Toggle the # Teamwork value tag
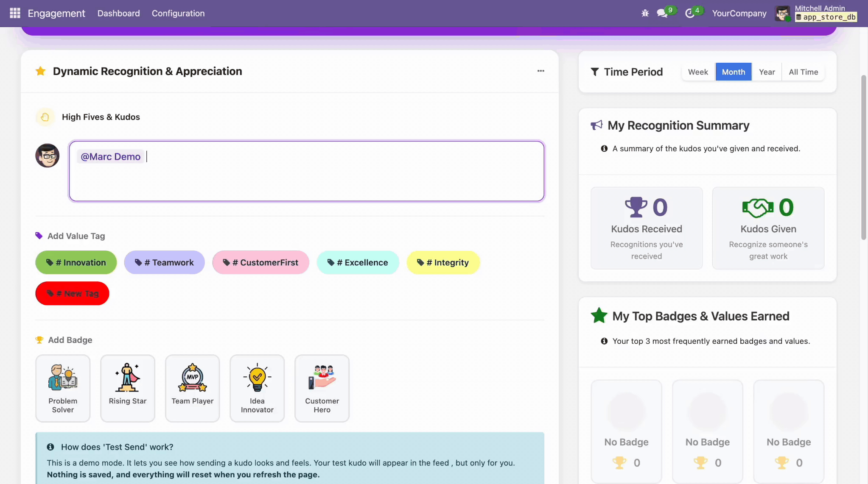Screen dimensions: 868x484 164,262
